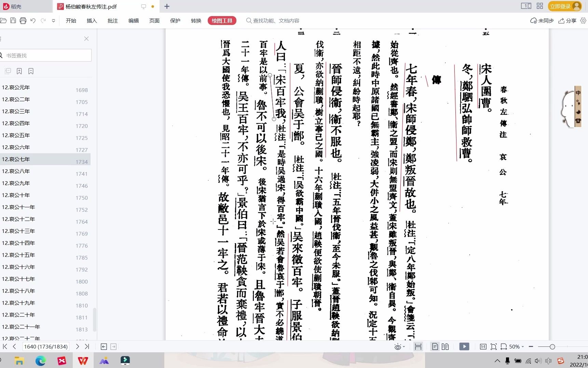Viewport: 588px width, 368px height.
Task: Open the 转换 menu tab
Action: 196,21
